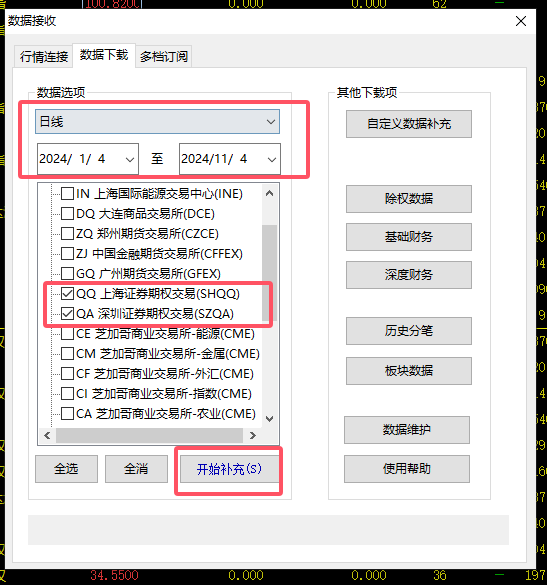The image size is (547, 585).
Task: Check the GQ 广州期货交易所(GFEX) box
Action: tap(67, 273)
